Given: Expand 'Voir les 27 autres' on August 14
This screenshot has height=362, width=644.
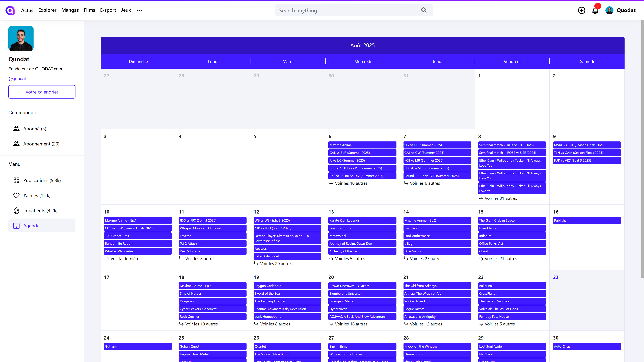Looking at the screenshot, I should point(426,259).
